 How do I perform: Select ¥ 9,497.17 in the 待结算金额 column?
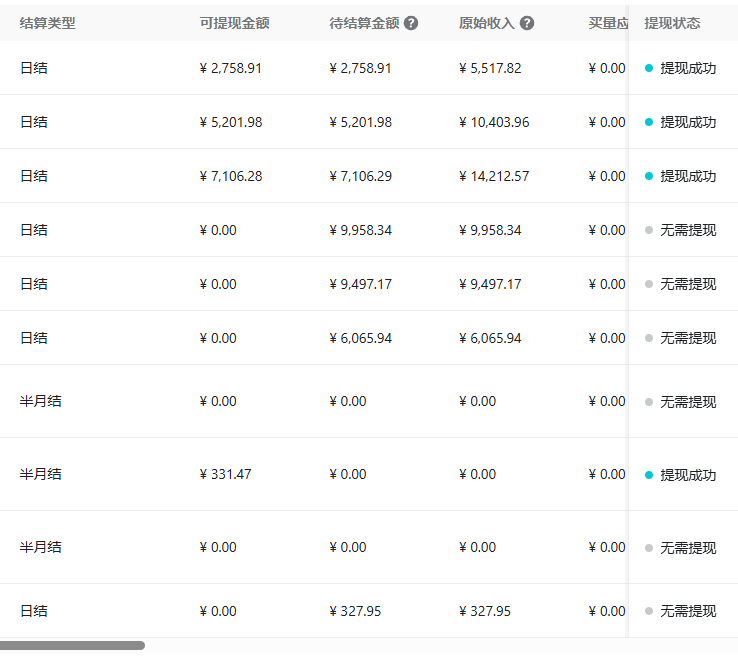[361, 285]
